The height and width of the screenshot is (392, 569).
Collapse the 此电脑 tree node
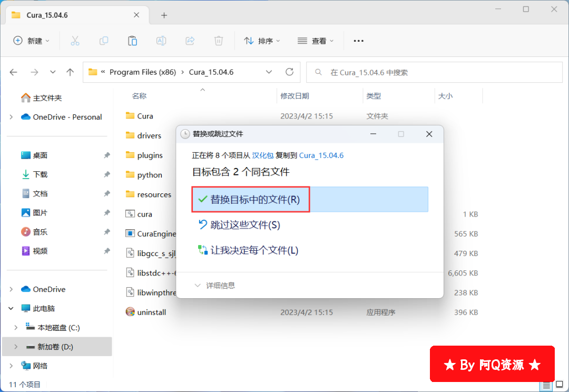pyautogui.click(x=11, y=309)
